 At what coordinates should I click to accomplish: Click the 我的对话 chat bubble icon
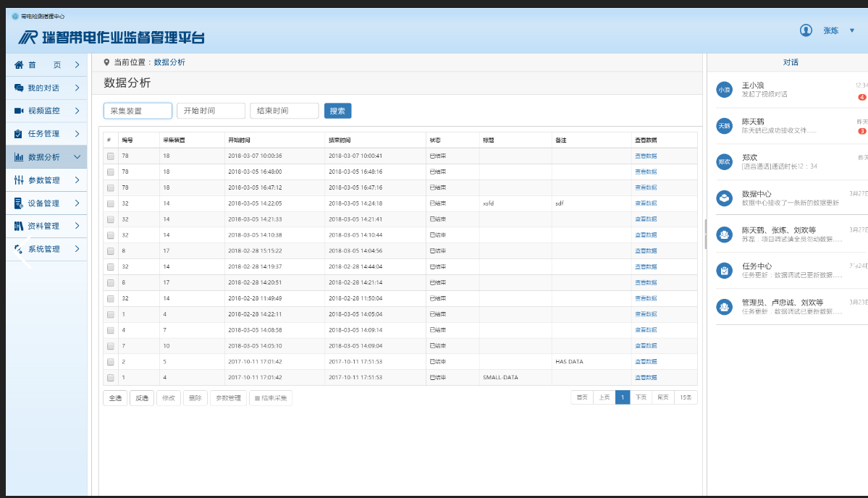[19, 88]
